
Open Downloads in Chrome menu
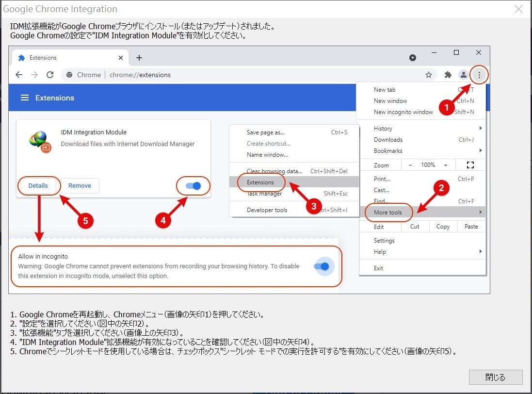388,139
